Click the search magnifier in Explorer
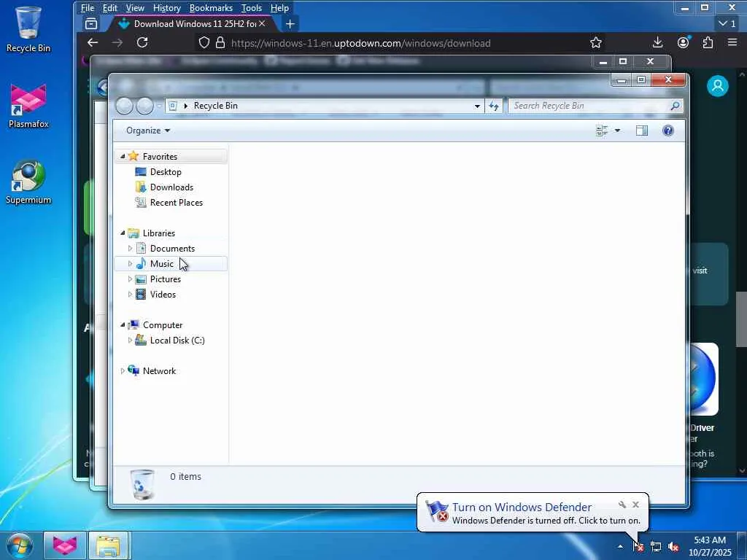Screen dimensions: 747x560 675,106
